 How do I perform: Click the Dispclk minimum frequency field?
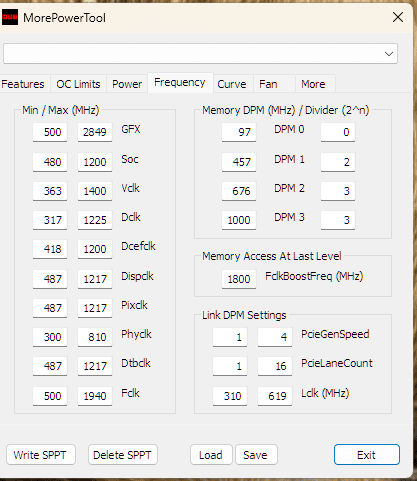coord(50,279)
